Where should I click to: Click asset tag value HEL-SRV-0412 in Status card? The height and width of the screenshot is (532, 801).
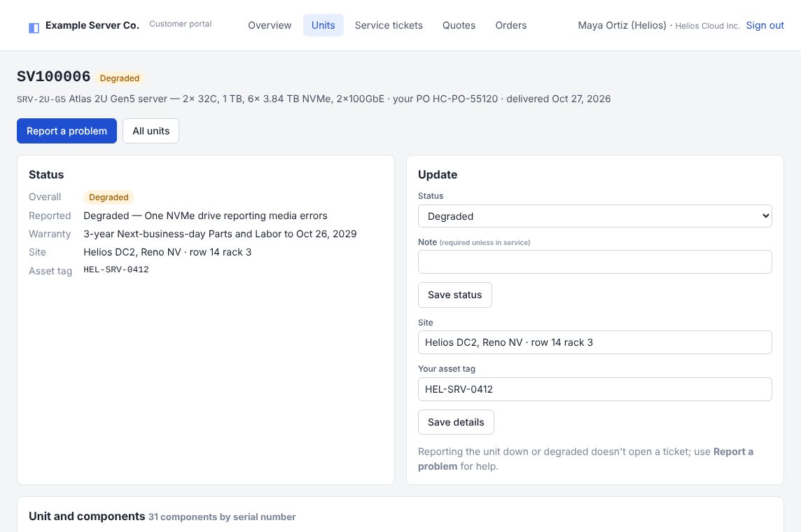(116, 269)
